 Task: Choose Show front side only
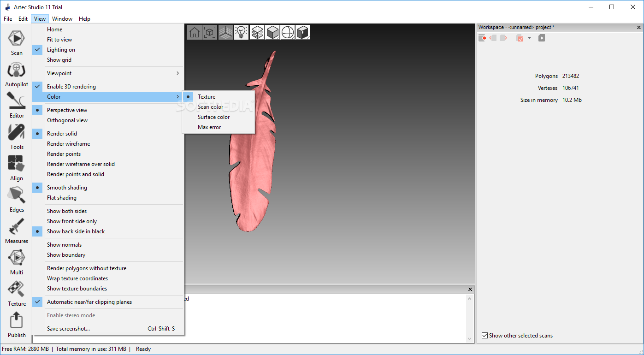pos(108,221)
